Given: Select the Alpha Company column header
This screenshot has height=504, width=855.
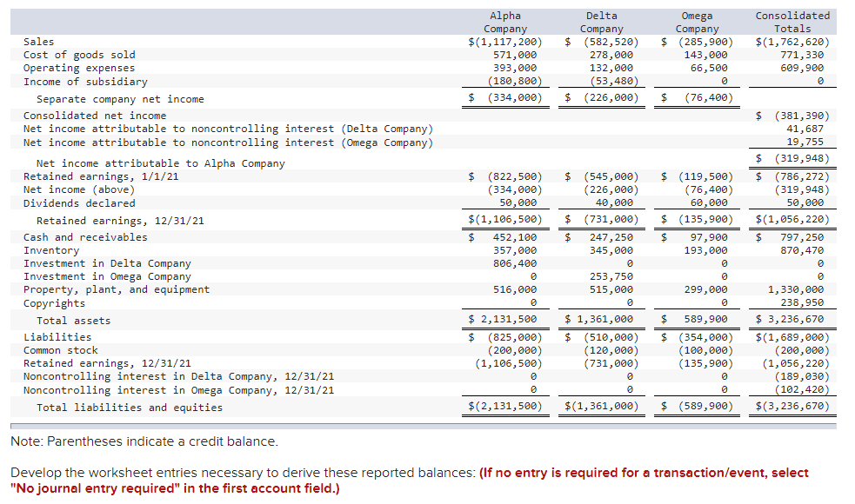Looking at the screenshot, I should (x=504, y=21).
